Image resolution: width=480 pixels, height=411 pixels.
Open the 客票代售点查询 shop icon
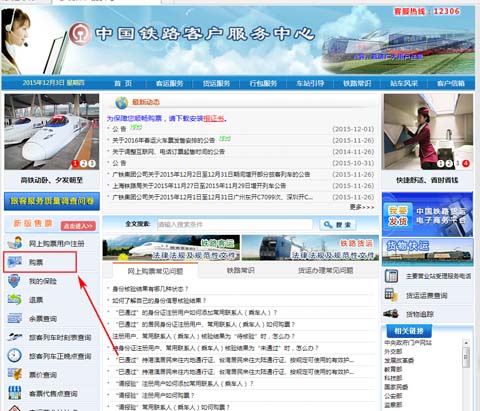(15, 393)
